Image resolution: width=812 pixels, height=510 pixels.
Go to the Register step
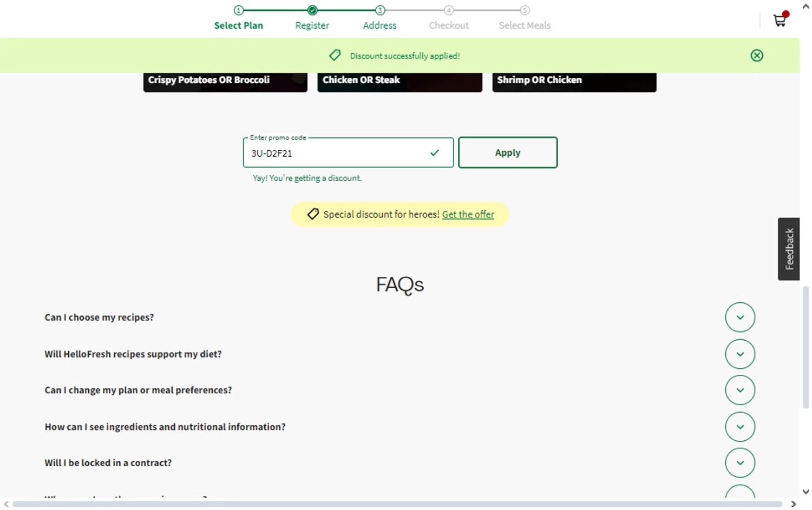click(x=312, y=25)
